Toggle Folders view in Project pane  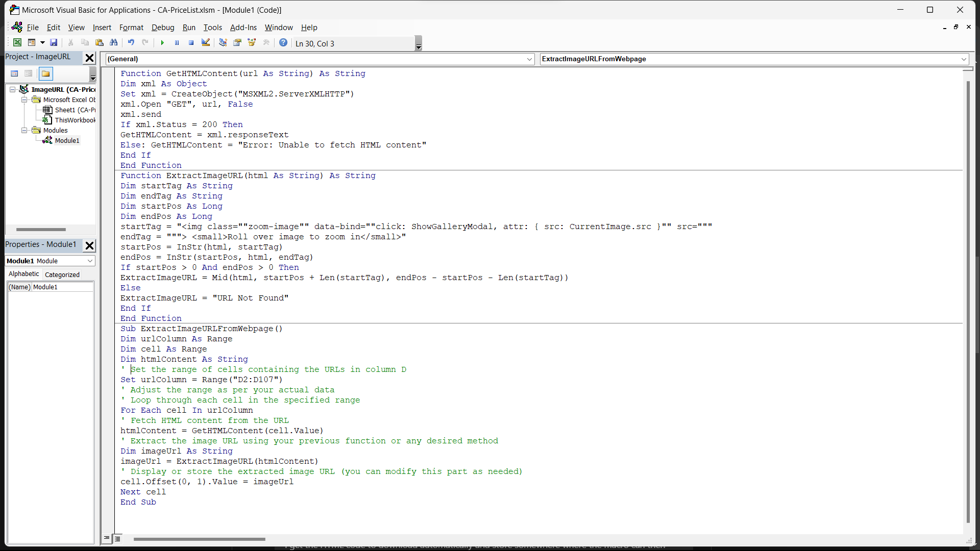45,74
